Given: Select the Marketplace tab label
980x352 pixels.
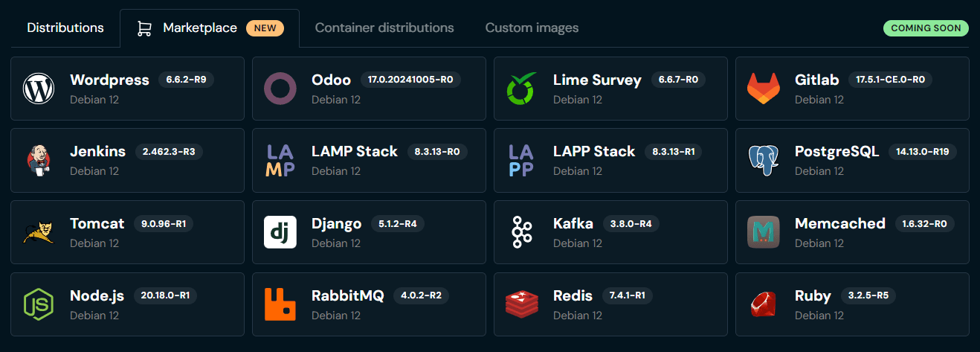Looking at the screenshot, I should [x=200, y=28].
